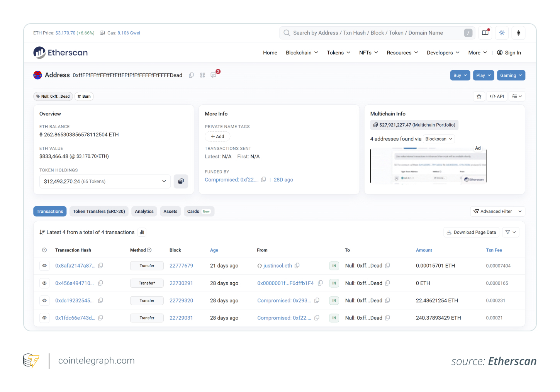Image resolution: width=560 pixels, height=392 pixels.
Task: Open the Blockchain menu in the navbar
Action: pyautogui.click(x=302, y=53)
